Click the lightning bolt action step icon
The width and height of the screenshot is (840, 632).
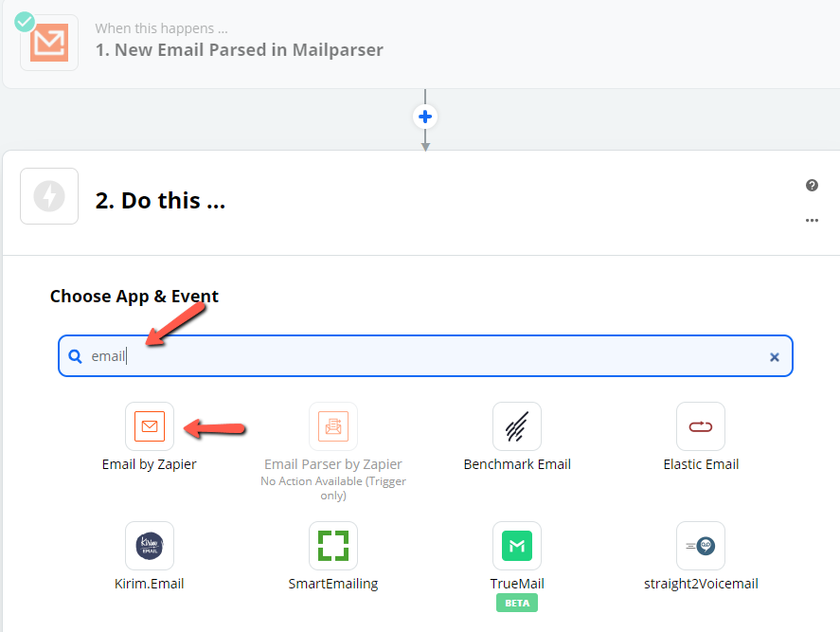pos(49,196)
